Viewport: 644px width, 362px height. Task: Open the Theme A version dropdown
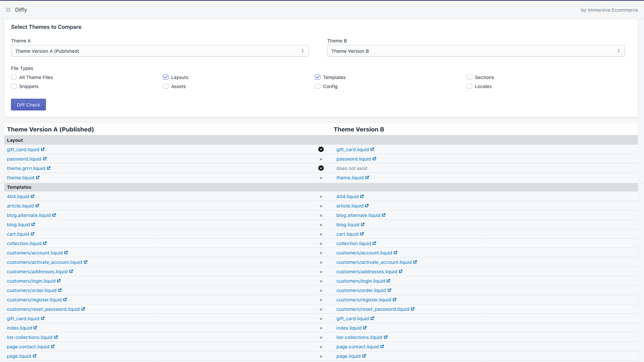tap(160, 51)
